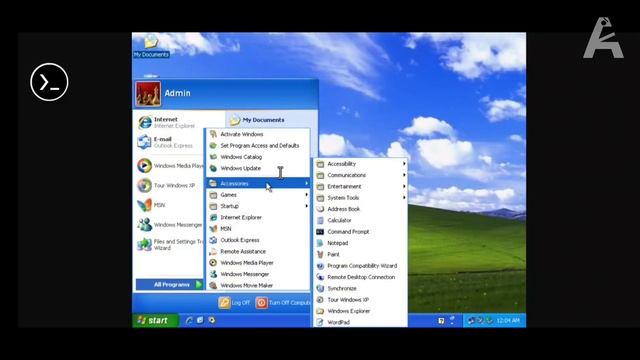Click the Log Off button
This screenshot has width=640, height=360.
point(234,302)
